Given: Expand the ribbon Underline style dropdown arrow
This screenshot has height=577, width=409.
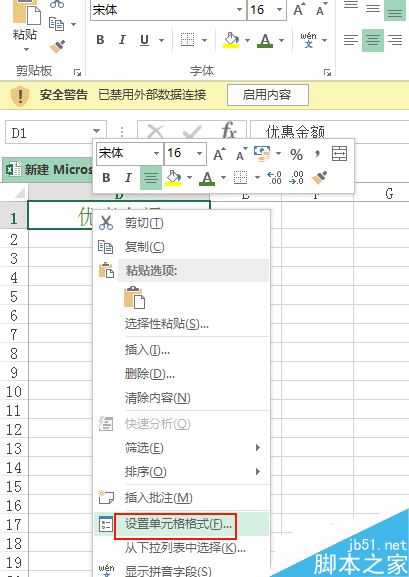Looking at the screenshot, I should 161,40.
